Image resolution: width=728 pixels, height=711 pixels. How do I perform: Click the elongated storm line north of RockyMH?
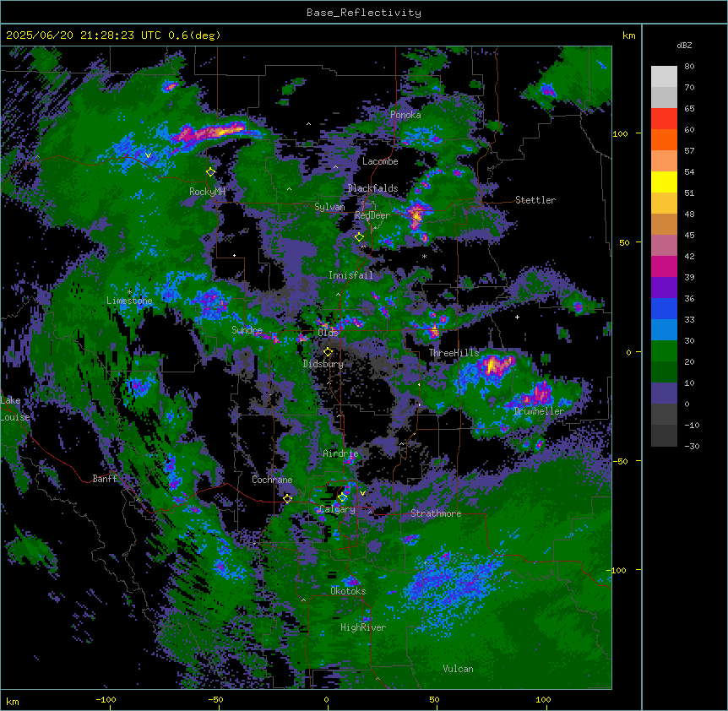point(211,133)
